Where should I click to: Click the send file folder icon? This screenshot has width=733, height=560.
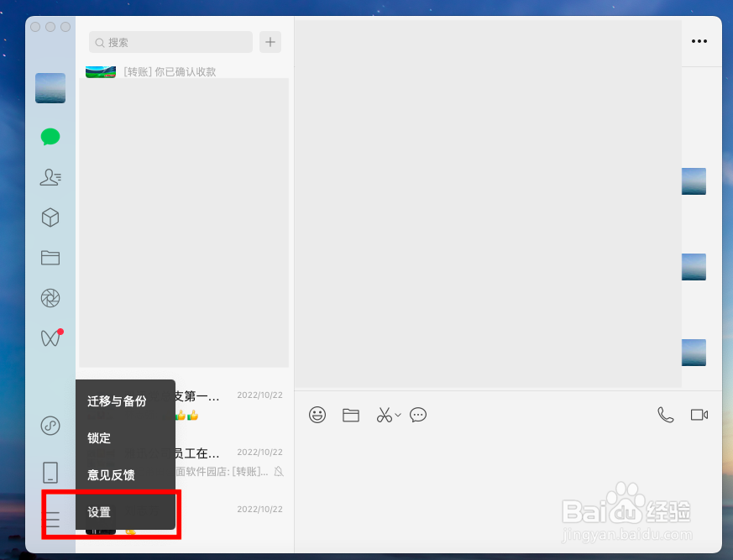point(350,414)
